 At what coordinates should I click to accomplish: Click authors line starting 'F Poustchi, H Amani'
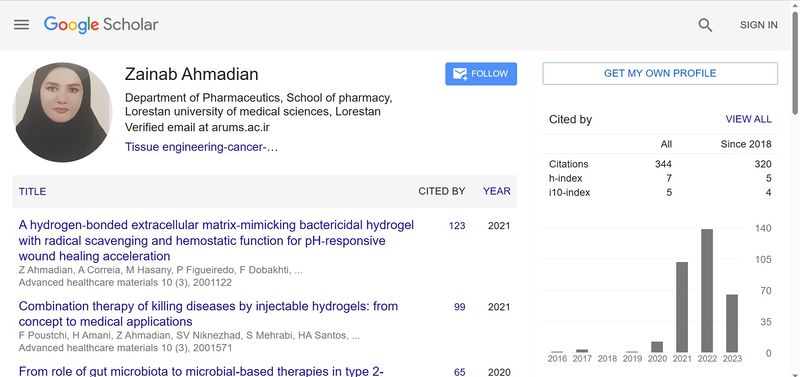click(x=189, y=336)
